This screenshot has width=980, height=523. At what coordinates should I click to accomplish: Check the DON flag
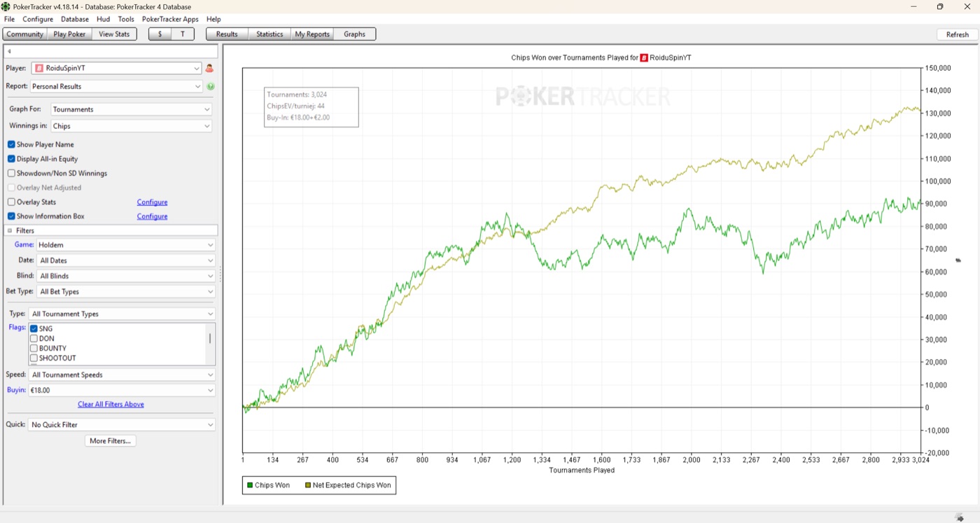pos(34,339)
